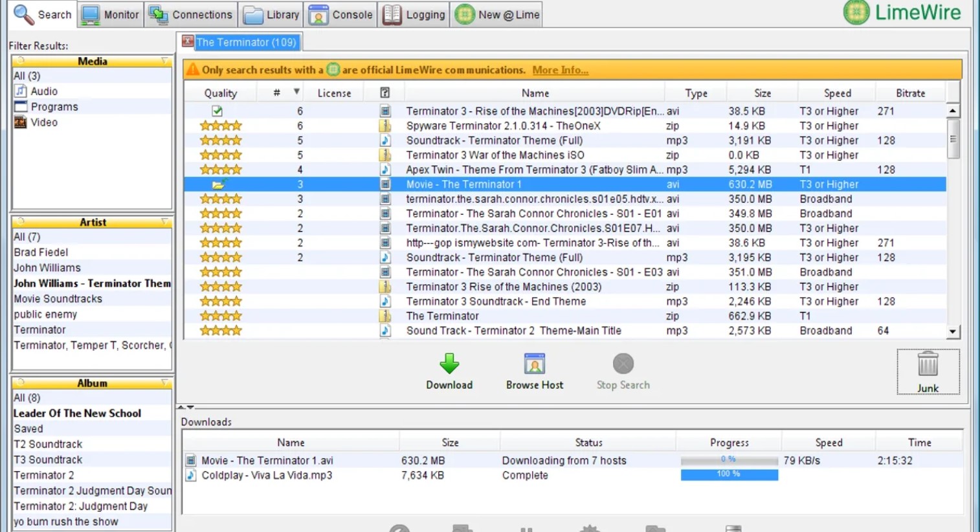The image size is (980, 532).
Task: Filter results by Audio media
Action: [93, 91]
